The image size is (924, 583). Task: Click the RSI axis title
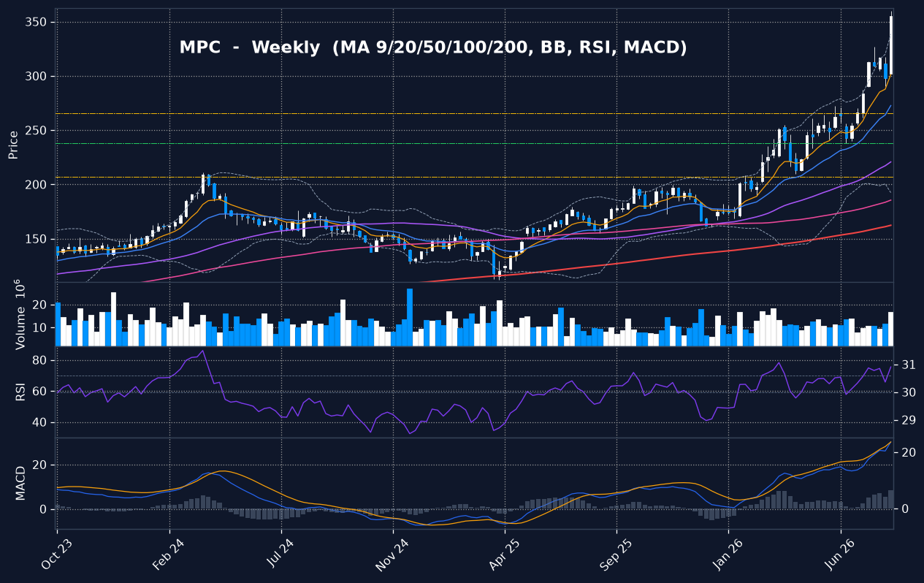(x=20, y=392)
